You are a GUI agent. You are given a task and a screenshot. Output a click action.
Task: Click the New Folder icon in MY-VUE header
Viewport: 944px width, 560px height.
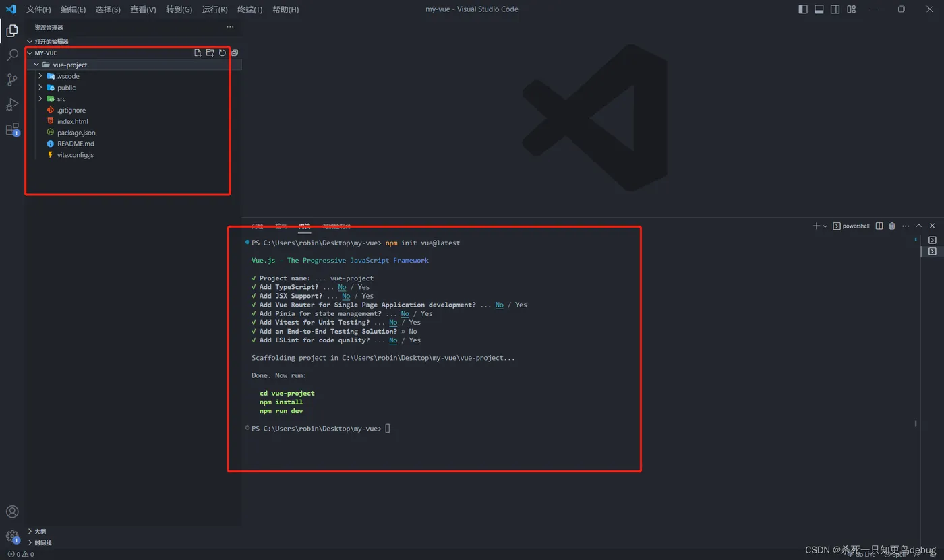click(210, 53)
